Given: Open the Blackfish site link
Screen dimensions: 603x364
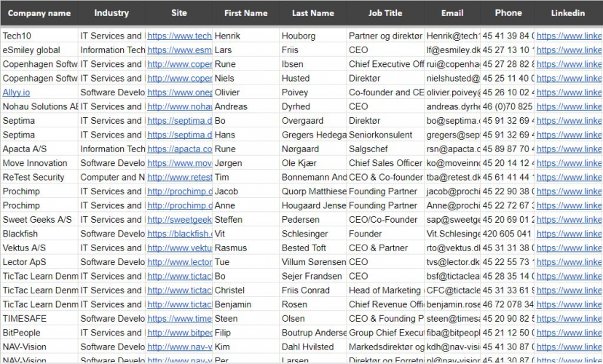Looking at the screenshot, I should [179, 234].
